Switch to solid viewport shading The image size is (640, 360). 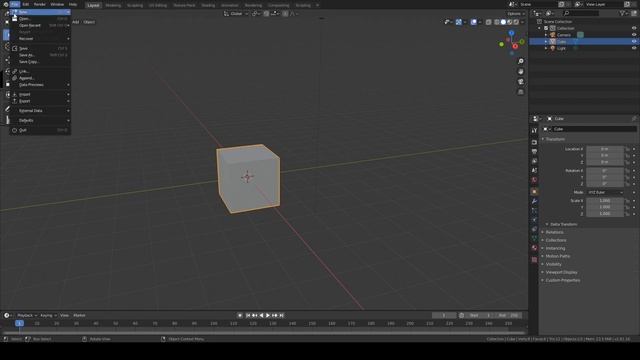tap(503, 22)
